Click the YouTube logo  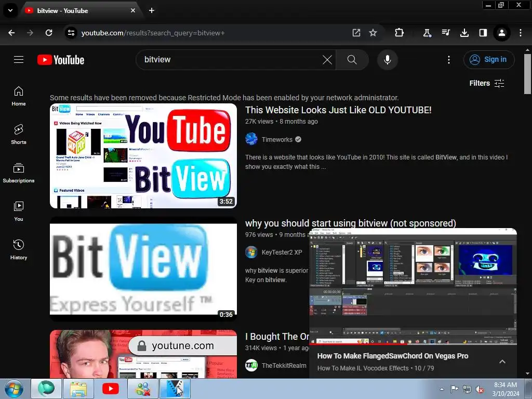point(61,60)
